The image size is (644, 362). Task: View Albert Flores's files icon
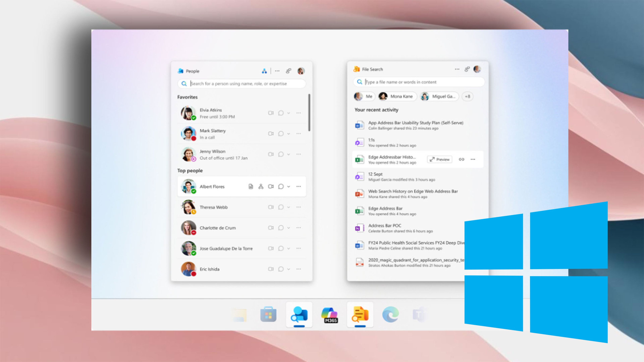tap(251, 186)
